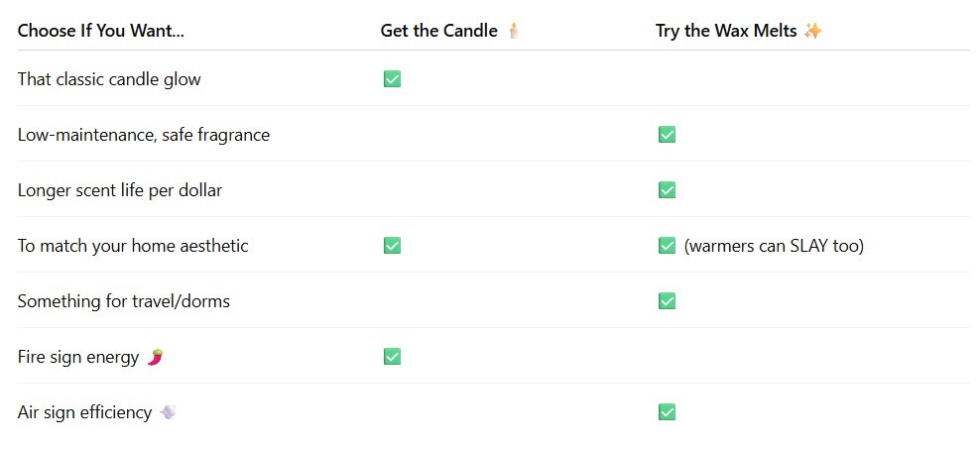Image resolution: width=980 pixels, height=449 pixels.
Task: Click the 'Choose If You Want...' column header
Action: (100, 31)
